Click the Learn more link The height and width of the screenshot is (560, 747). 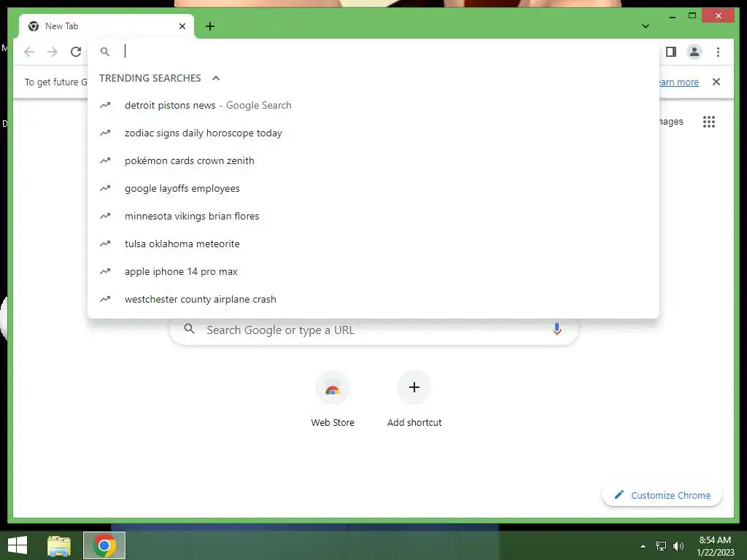[679, 82]
